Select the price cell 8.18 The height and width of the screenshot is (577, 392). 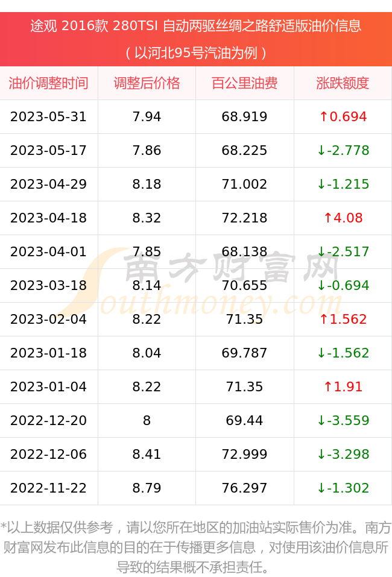(147, 184)
